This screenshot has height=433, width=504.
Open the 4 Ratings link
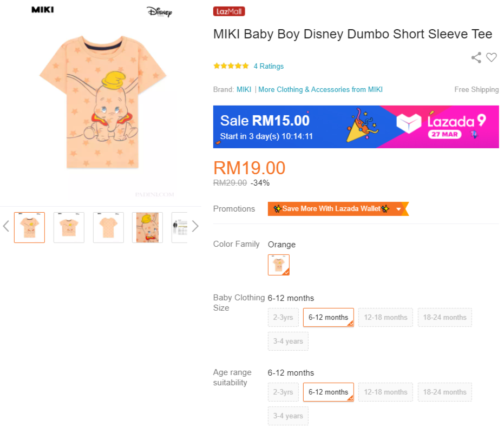[269, 67]
